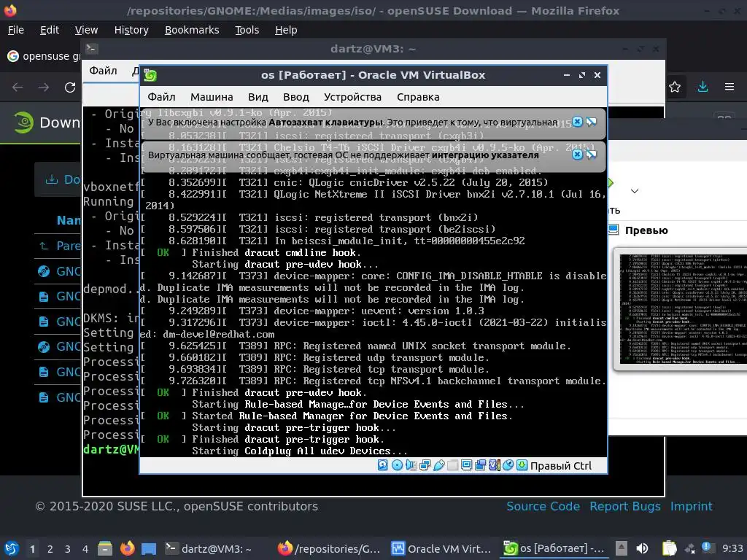Go back in Firefox
The width and height of the screenshot is (747, 560).
[x=18, y=87]
